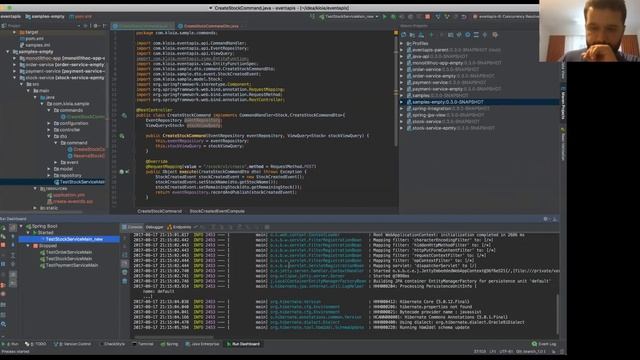Expand the configuration package folder
The image size is (640, 360).
[49, 123]
